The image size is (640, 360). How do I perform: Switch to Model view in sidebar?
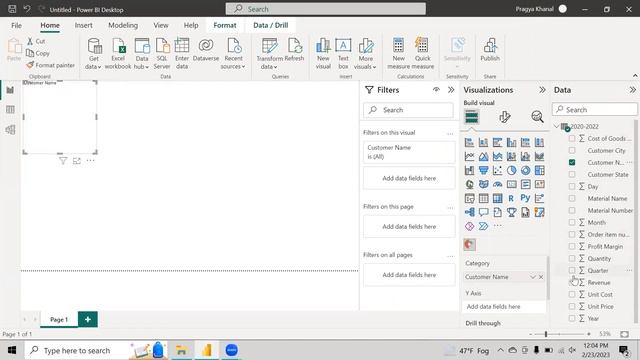(x=10, y=129)
